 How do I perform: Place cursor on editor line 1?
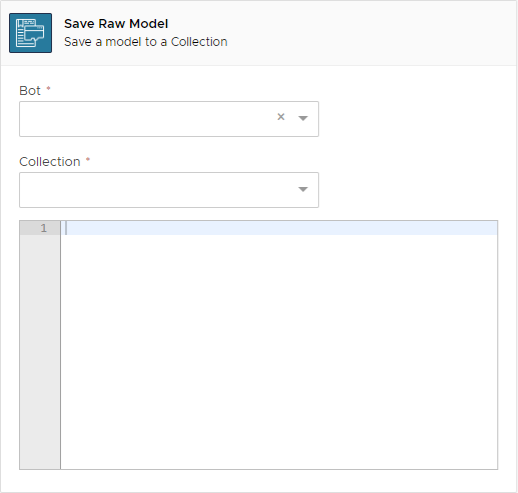(279, 228)
